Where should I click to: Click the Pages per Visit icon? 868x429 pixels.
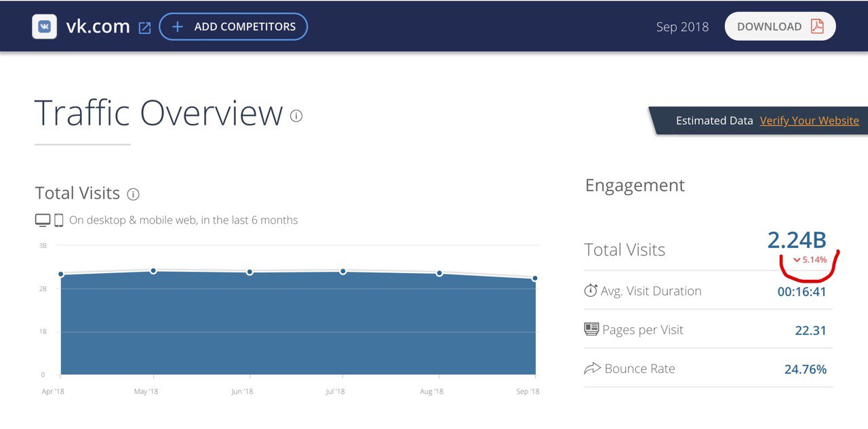tap(591, 329)
